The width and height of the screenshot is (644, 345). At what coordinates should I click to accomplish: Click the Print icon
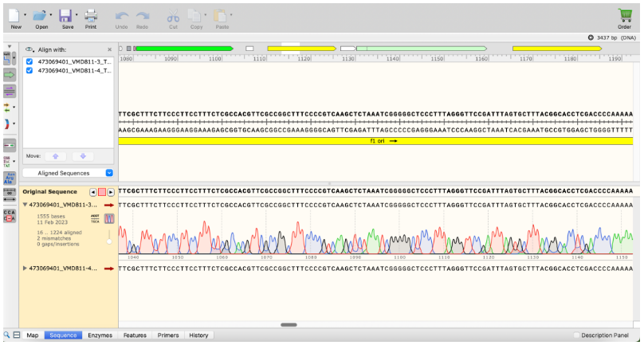point(91,16)
